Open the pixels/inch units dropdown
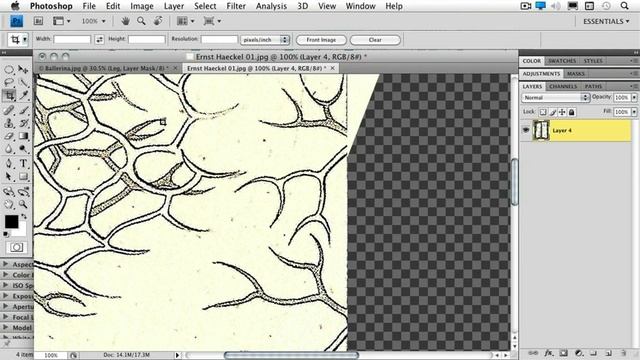The width and height of the screenshot is (640, 360). (x=265, y=40)
